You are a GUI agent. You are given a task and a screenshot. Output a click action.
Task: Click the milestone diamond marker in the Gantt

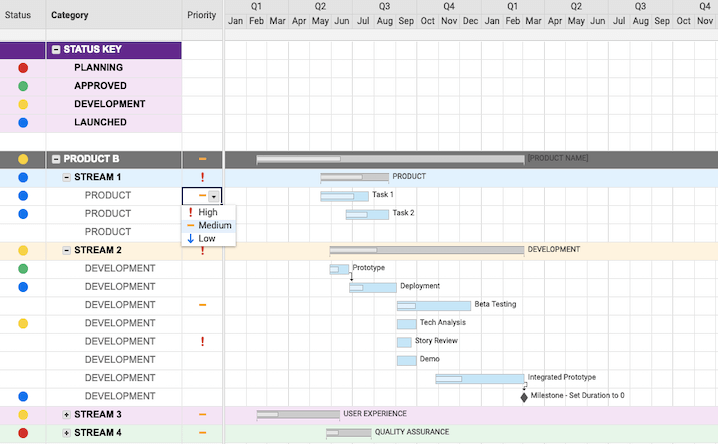(x=523, y=396)
